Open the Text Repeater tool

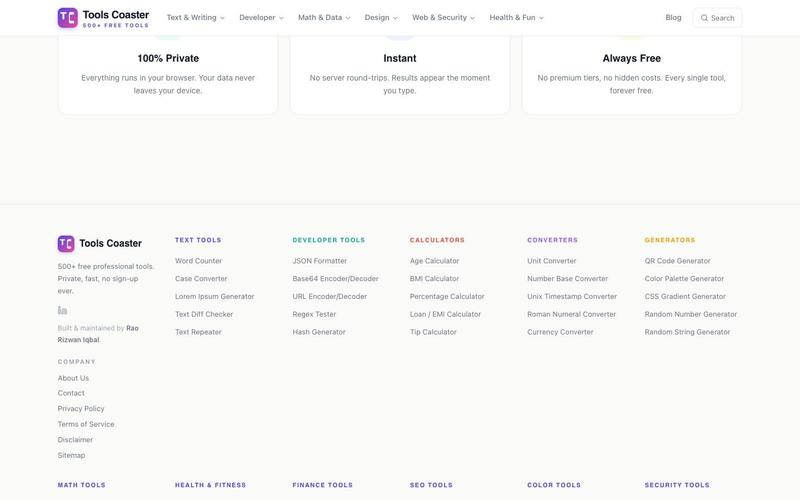click(x=198, y=332)
